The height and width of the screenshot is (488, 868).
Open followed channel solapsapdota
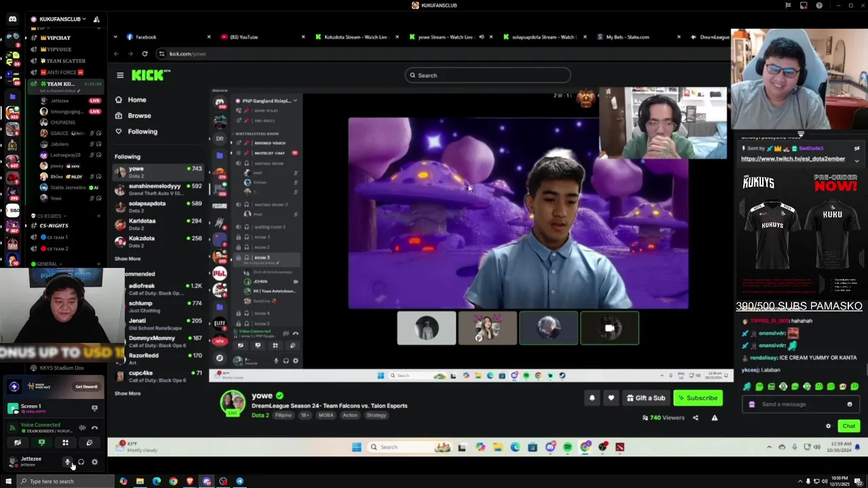coord(159,207)
